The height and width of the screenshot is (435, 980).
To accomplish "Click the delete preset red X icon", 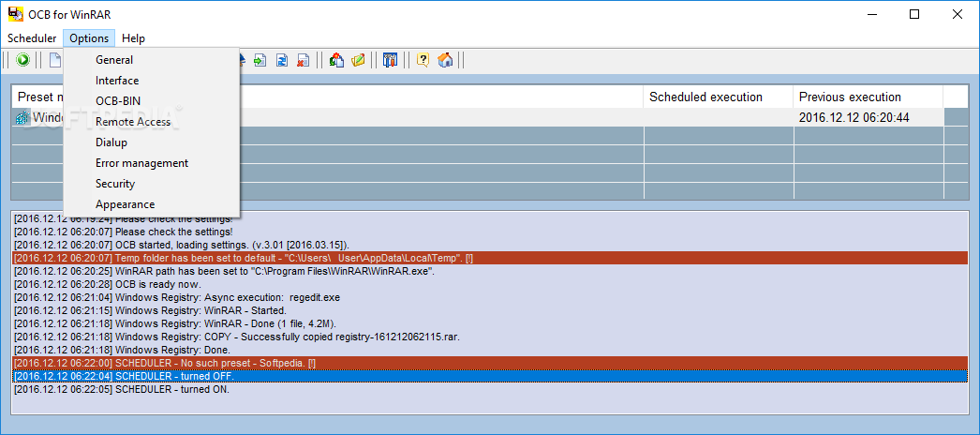I will (304, 60).
